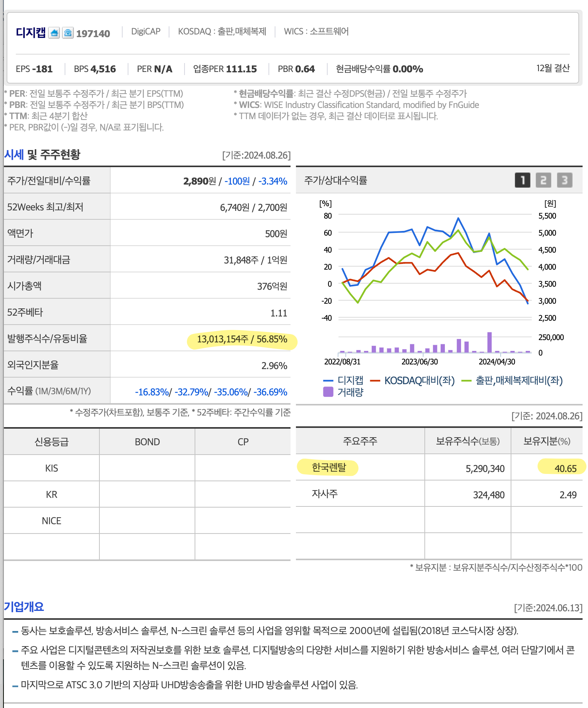Select PBR 0.64 value
Screen dimensions: 588x708
[296, 69]
